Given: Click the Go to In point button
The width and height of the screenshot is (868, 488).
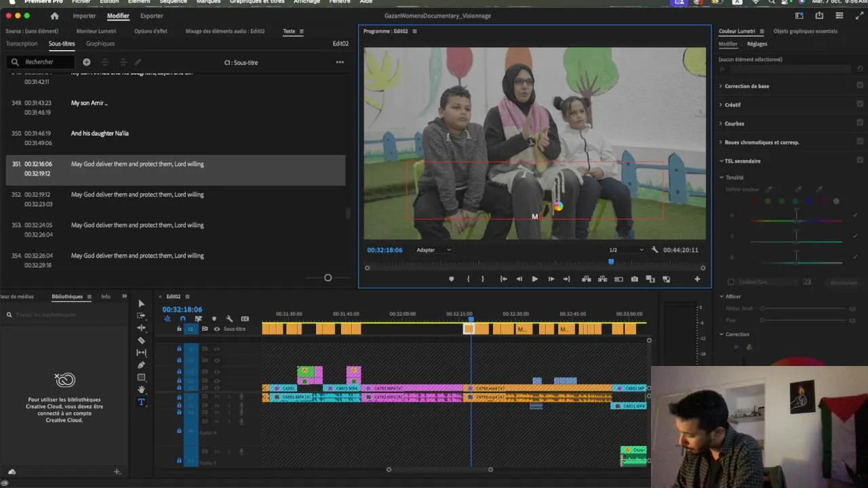Looking at the screenshot, I should point(503,279).
